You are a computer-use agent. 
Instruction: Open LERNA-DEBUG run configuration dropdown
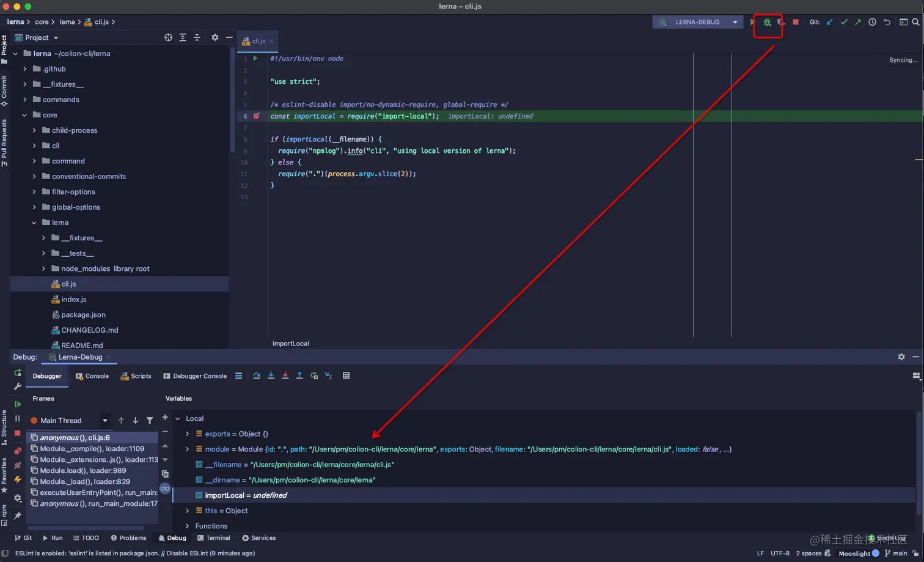coord(697,22)
